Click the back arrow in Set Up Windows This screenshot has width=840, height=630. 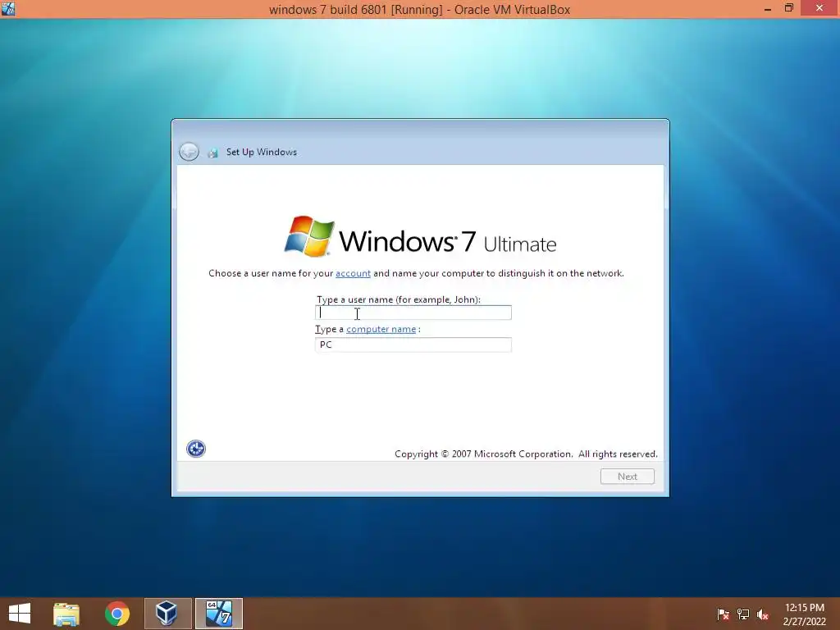189,152
